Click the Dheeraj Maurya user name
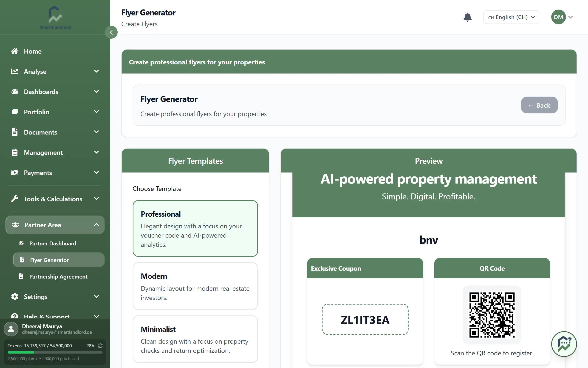The width and height of the screenshot is (588, 368). 42,326
